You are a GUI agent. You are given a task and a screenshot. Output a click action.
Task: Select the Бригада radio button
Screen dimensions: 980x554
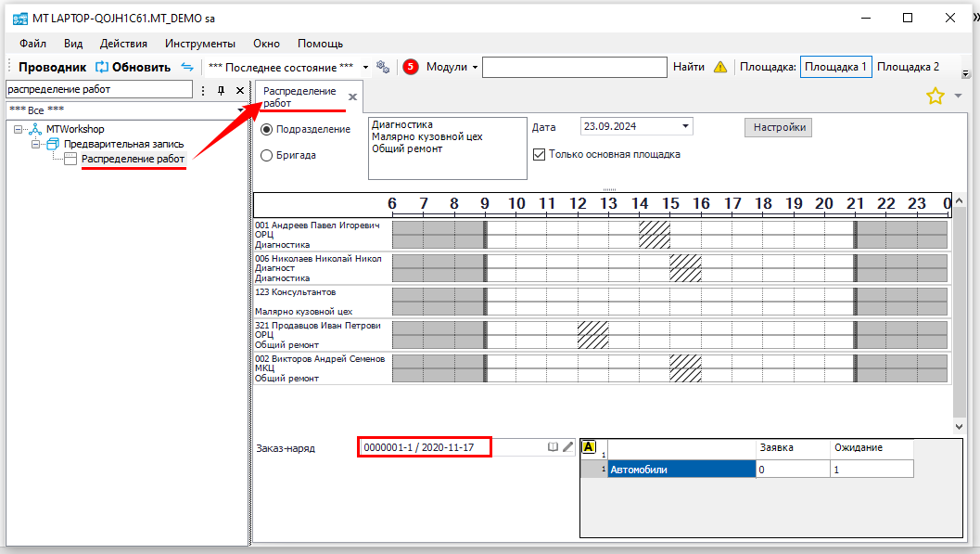pos(267,155)
